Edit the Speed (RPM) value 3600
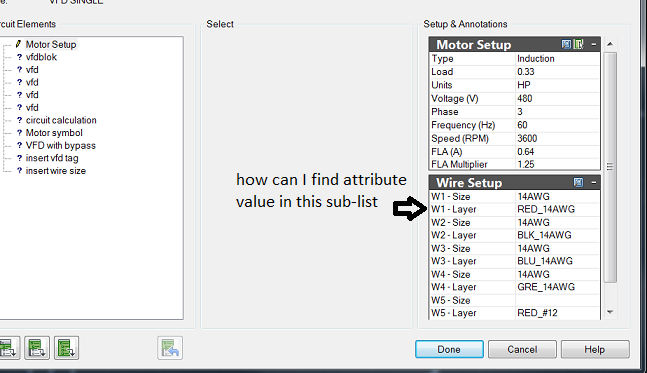 click(x=557, y=139)
